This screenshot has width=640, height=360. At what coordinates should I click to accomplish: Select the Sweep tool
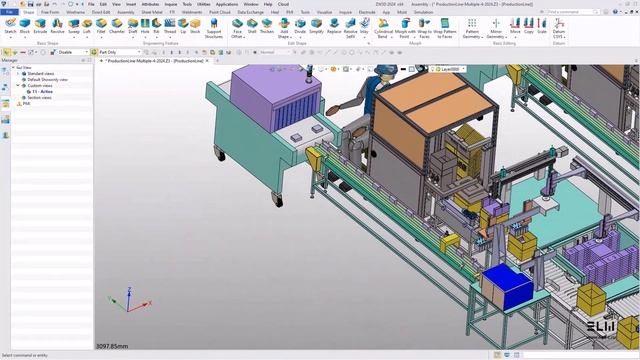coord(74,26)
